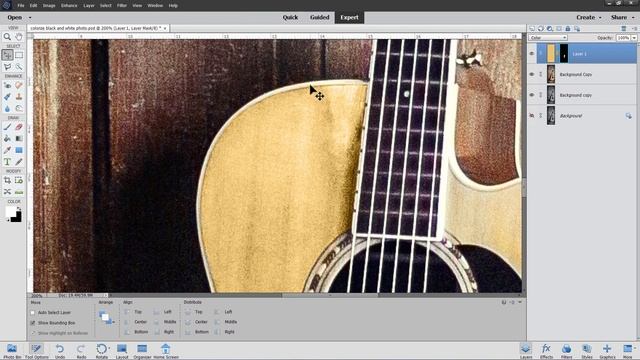Select the Custom Shape tool

click(x=19, y=150)
